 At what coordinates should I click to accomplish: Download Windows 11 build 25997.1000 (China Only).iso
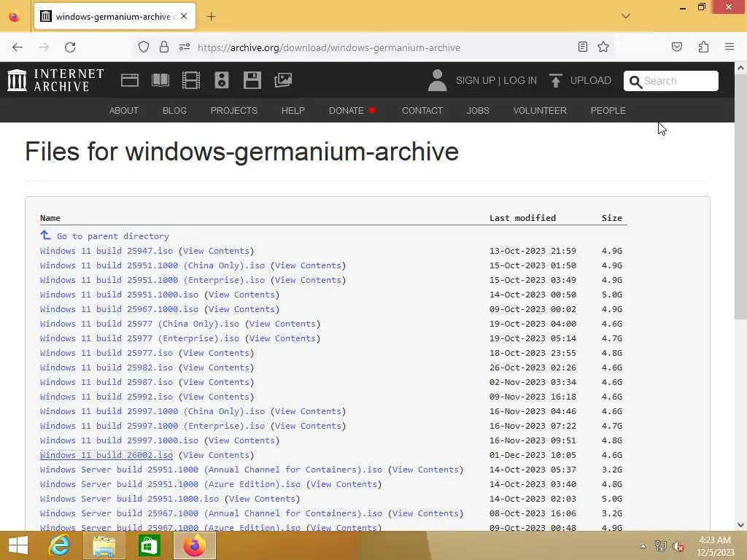coord(152,411)
